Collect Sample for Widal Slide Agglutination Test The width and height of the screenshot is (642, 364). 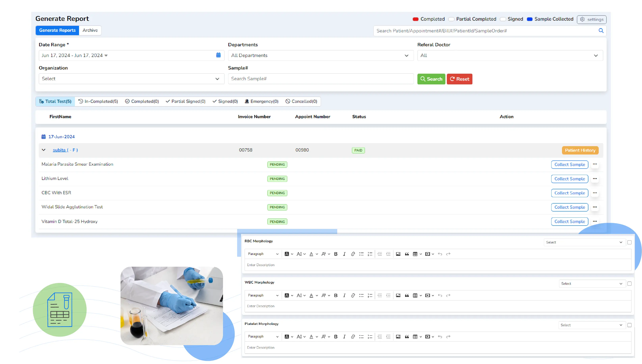pyautogui.click(x=569, y=207)
